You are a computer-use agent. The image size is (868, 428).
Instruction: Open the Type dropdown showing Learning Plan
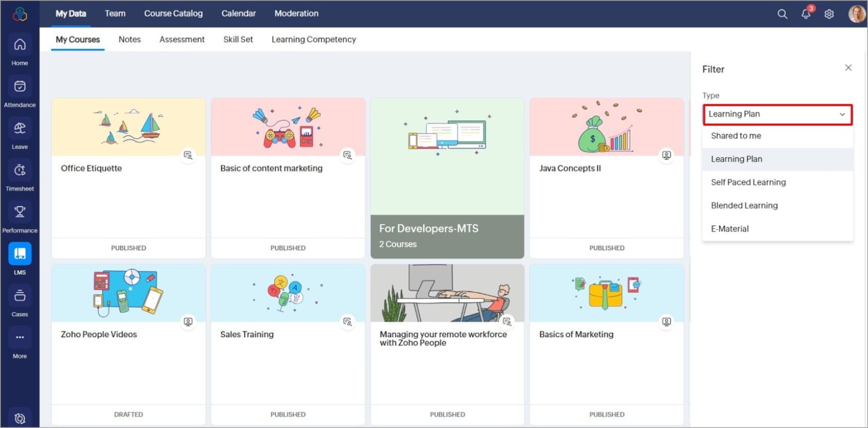click(x=777, y=115)
